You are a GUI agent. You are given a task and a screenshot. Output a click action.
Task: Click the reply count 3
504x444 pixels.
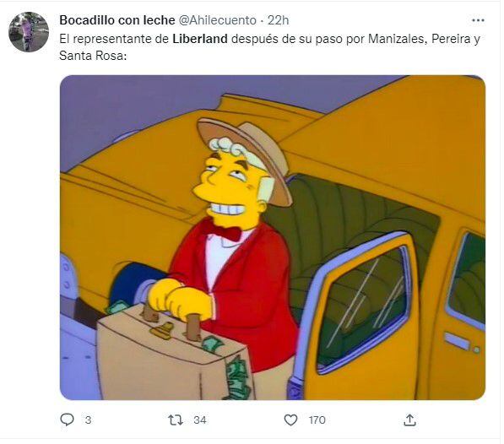pyautogui.click(x=88, y=420)
